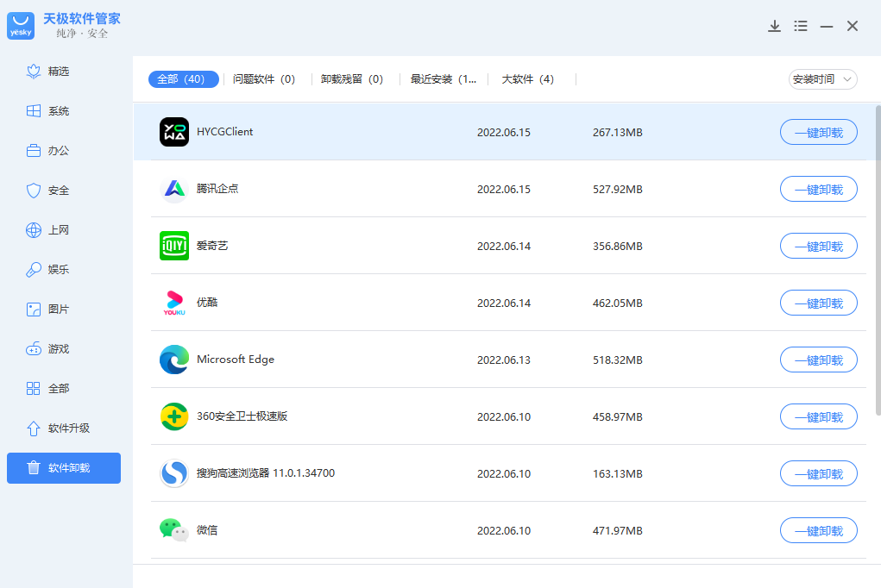Switch to the 大软件 (4) tab

coord(527,79)
